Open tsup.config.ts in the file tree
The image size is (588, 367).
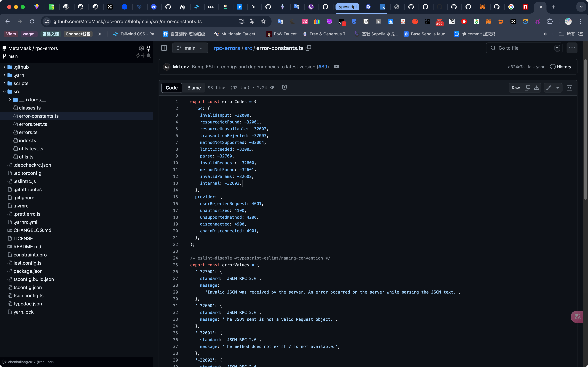point(28,295)
